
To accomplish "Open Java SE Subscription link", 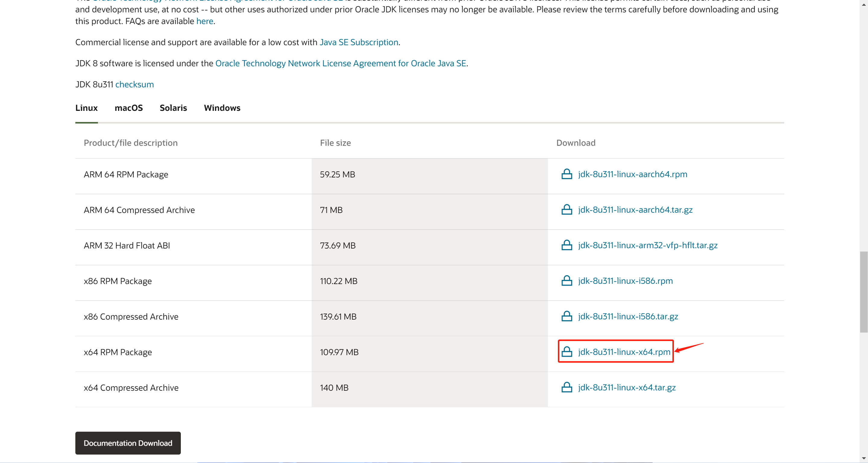I will coord(359,42).
